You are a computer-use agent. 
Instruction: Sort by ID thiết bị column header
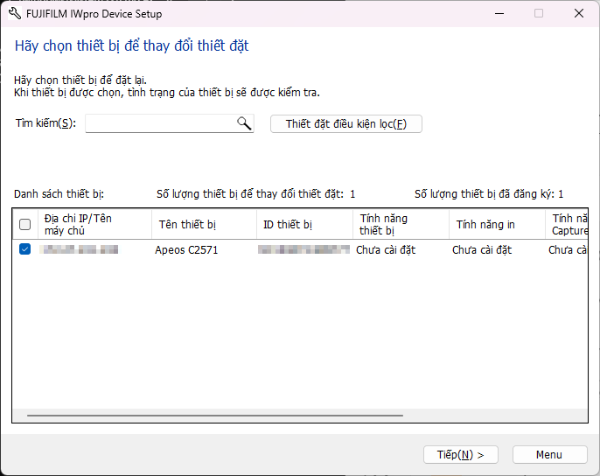click(x=305, y=224)
